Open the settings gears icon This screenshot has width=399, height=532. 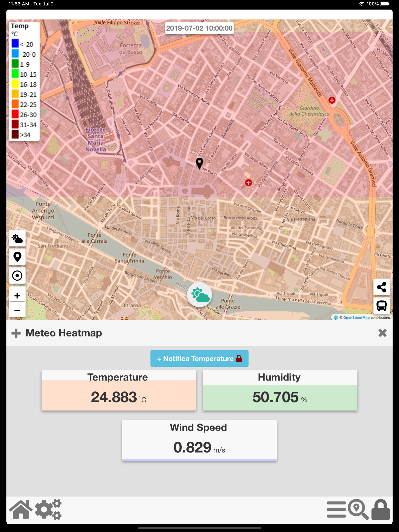[48, 509]
